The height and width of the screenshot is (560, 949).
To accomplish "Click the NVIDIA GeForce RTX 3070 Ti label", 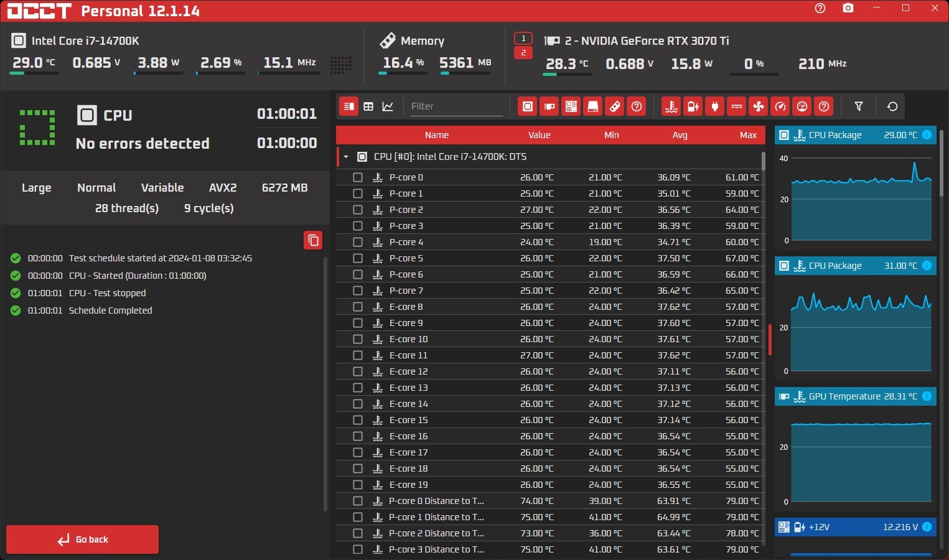I will [647, 41].
